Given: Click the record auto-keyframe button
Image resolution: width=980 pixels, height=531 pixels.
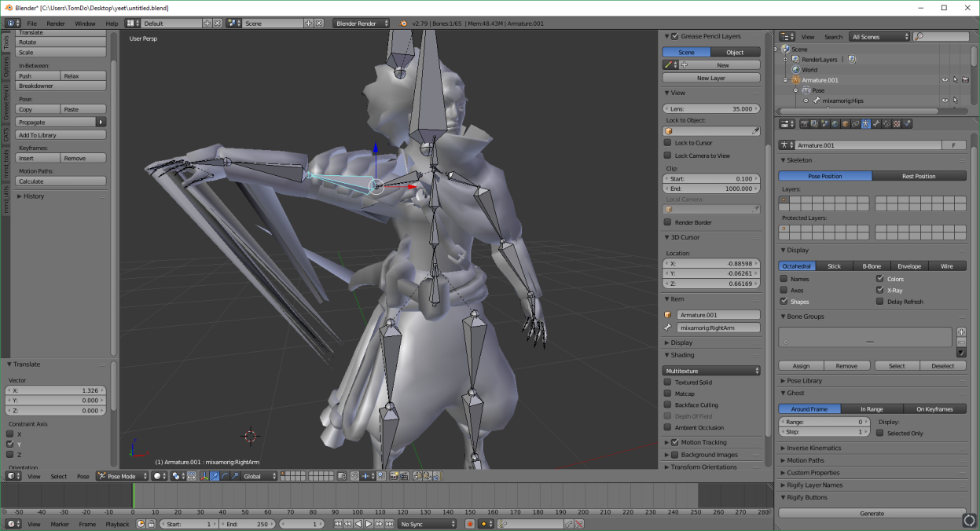Looking at the screenshot, I should (470, 524).
